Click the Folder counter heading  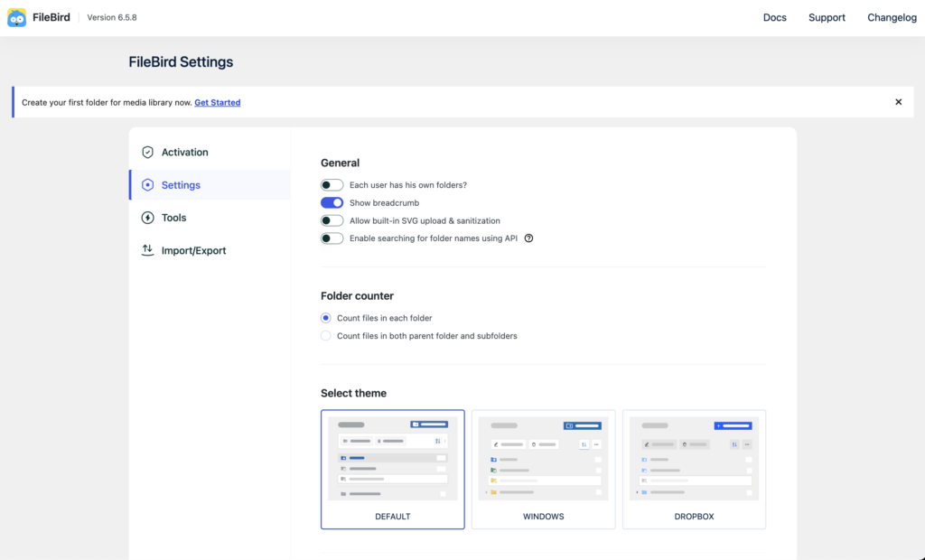357,295
